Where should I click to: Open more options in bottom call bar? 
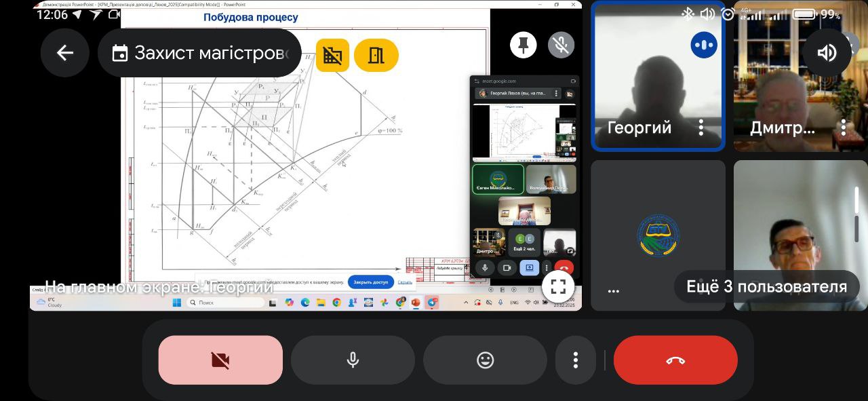[576, 360]
